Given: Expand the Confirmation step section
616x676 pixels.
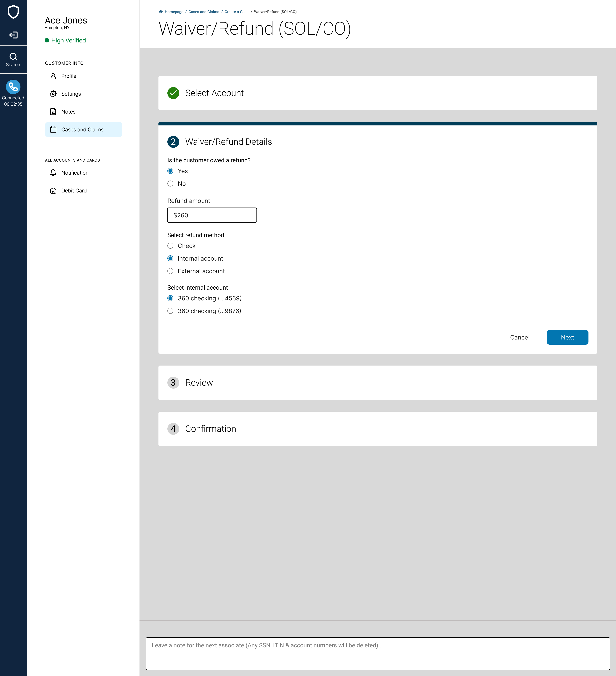Looking at the screenshot, I should [210, 429].
